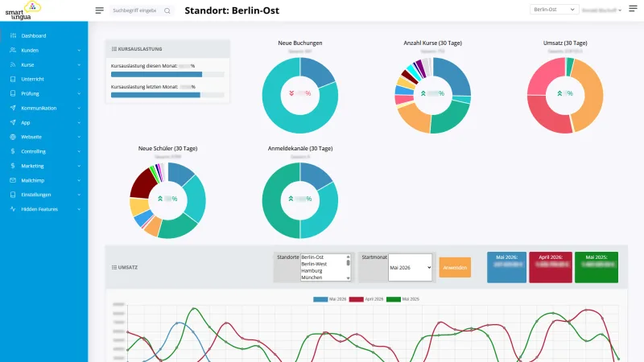The image size is (644, 362).
Task: Click the down arrows in Neue Buchungen chart
Action: coord(291,93)
